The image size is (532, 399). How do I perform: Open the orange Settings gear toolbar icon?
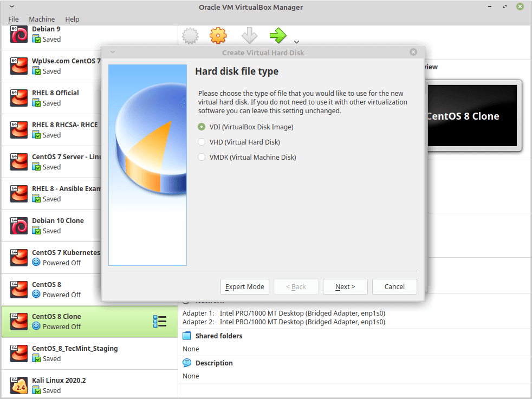tap(218, 36)
